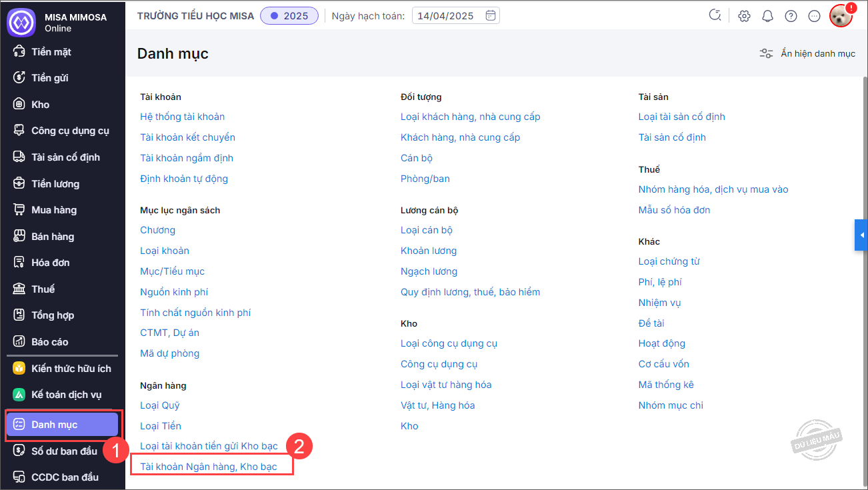Open the Tiền mặt sidebar menu
Image resolution: width=868 pixels, height=490 pixels.
[x=51, y=52]
